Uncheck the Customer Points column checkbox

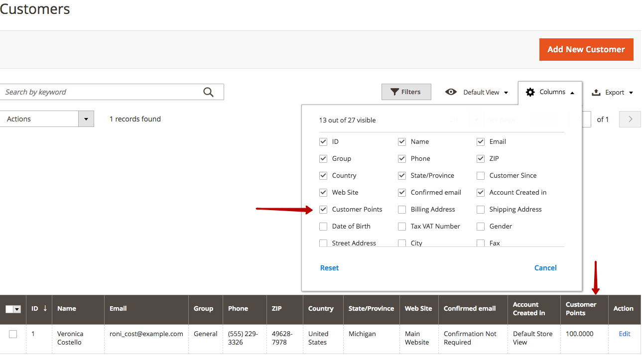tap(323, 210)
